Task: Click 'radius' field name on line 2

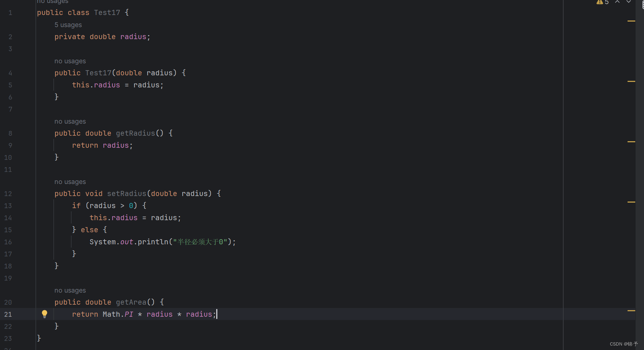Action: pos(133,37)
